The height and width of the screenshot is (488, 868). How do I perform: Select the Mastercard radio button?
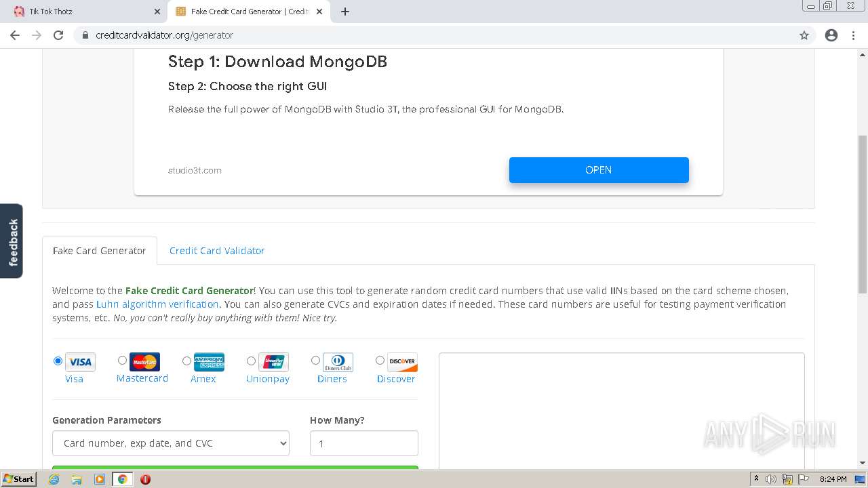[122, 361]
